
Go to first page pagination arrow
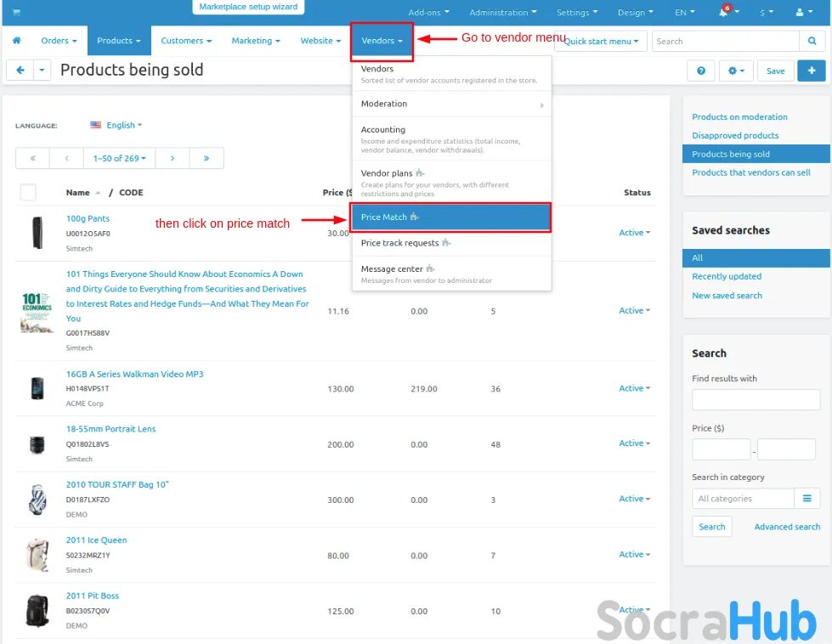coord(33,158)
